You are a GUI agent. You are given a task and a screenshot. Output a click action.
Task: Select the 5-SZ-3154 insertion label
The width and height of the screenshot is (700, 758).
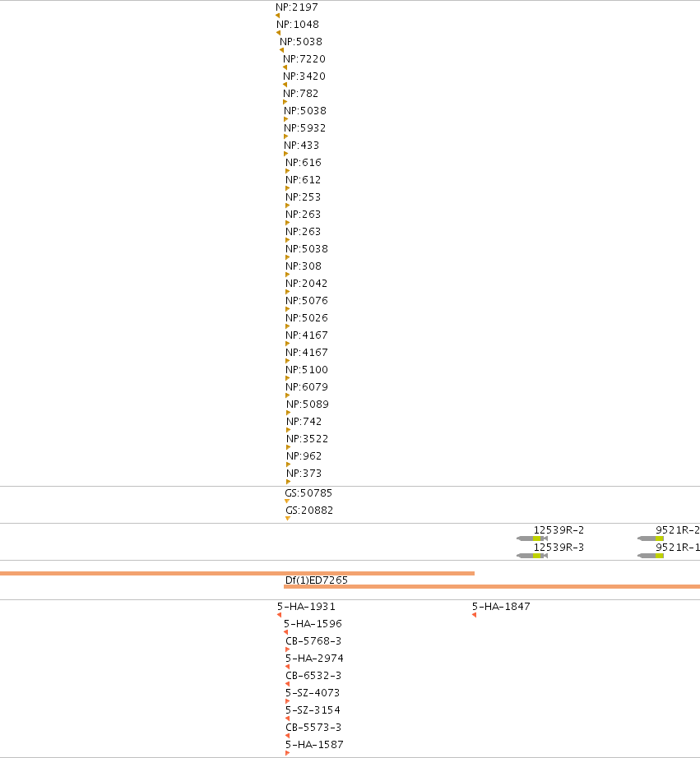[313, 710]
